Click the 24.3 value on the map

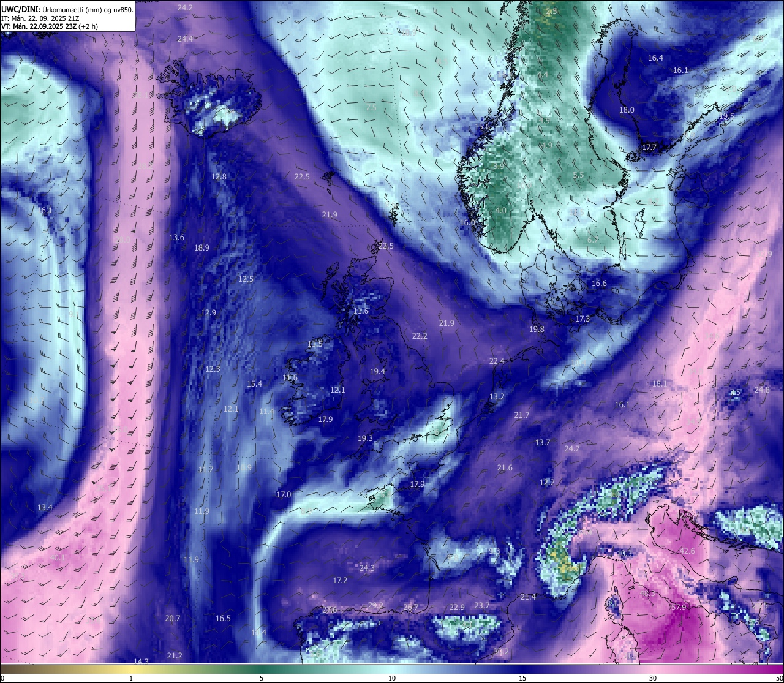[367, 568]
